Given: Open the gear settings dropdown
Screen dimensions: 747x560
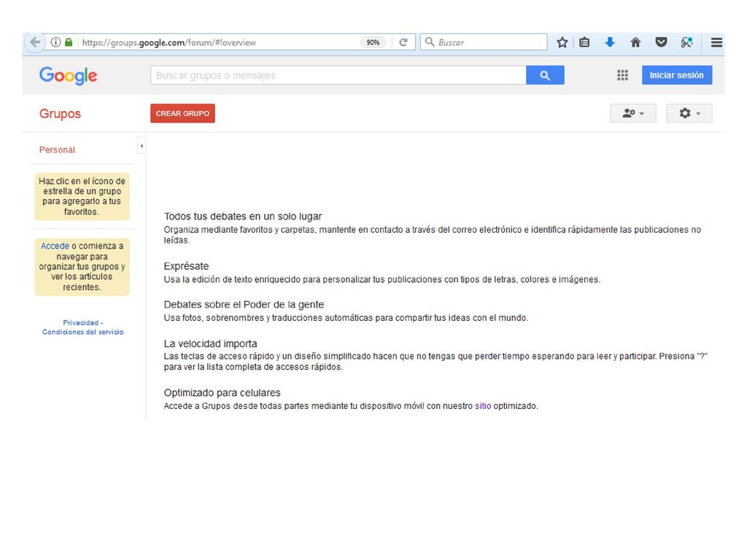Looking at the screenshot, I should tap(689, 113).
